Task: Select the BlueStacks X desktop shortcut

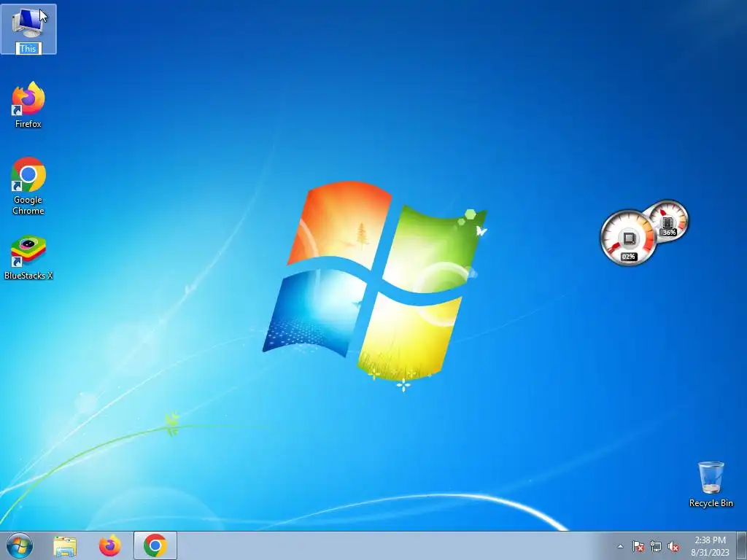Action: click(x=28, y=257)
